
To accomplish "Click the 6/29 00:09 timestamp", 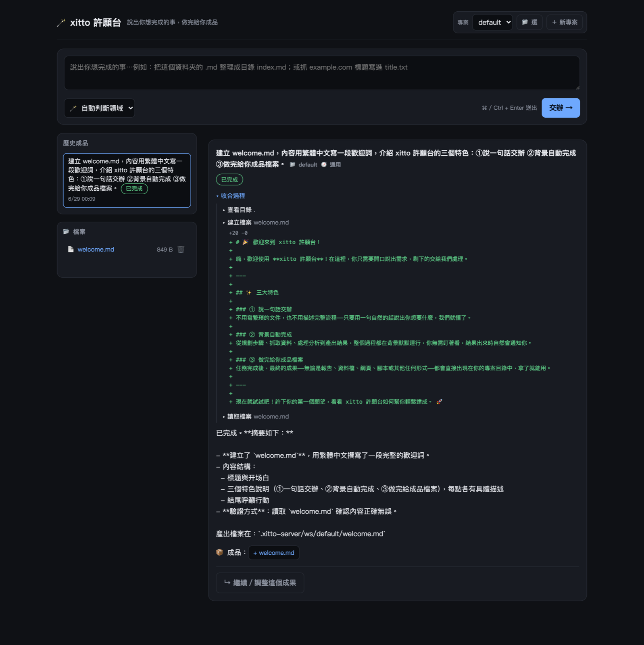I will [x=82, y=199].
